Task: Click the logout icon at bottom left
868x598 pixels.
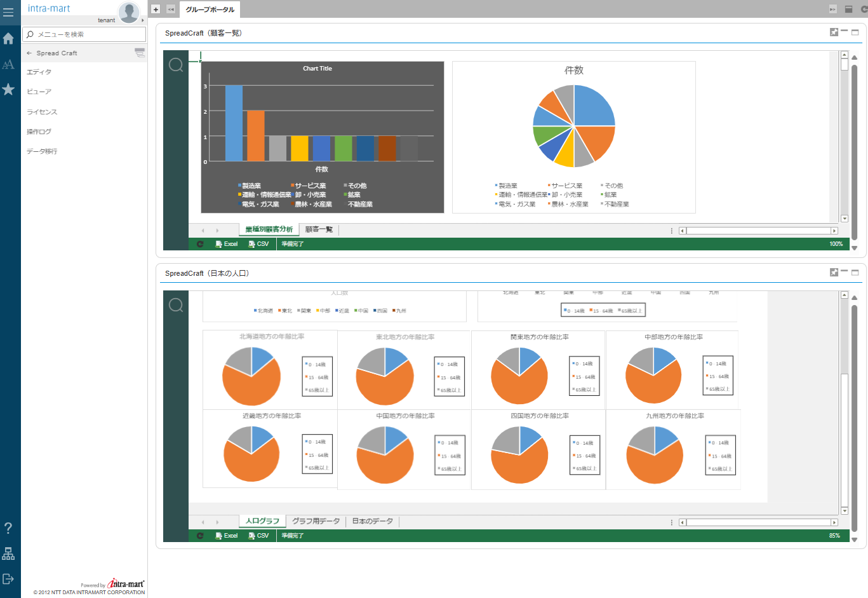Action: [x=8, y=579]
